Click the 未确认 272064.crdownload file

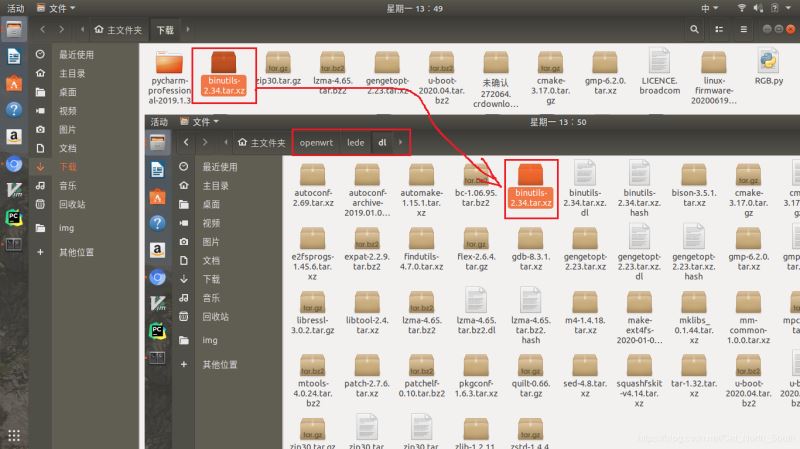496,62
